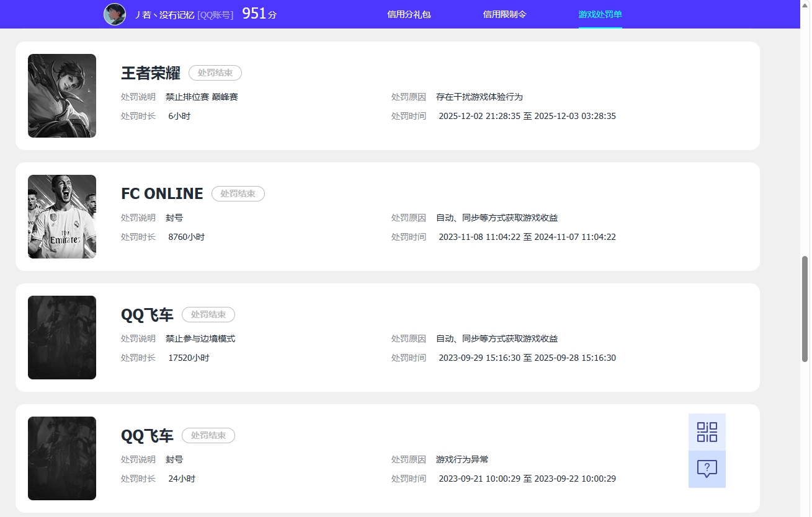
Task: Click 处罚结束 badge on QQ飞车 游戏行为异常 record
Action: point(208,436)
